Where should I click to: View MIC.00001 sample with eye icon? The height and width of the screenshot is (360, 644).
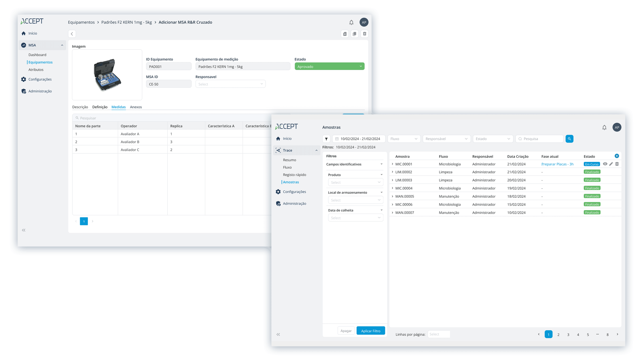(605, 164)
